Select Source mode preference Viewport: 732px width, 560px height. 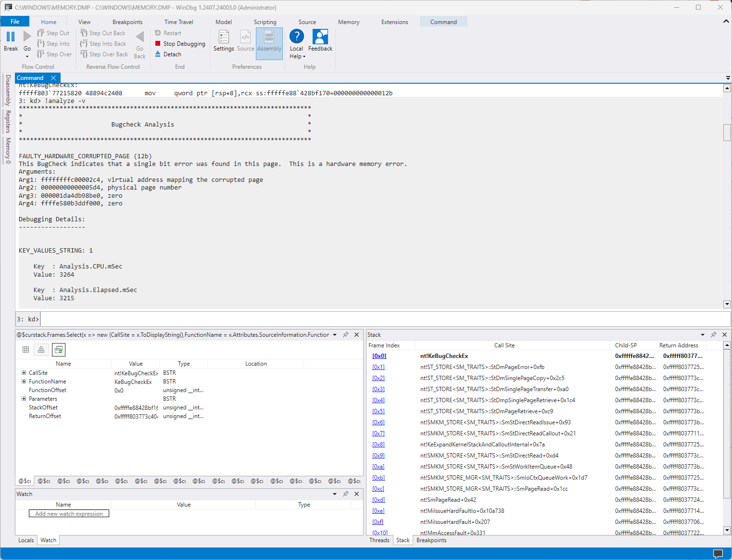click(x=245, y=40)
